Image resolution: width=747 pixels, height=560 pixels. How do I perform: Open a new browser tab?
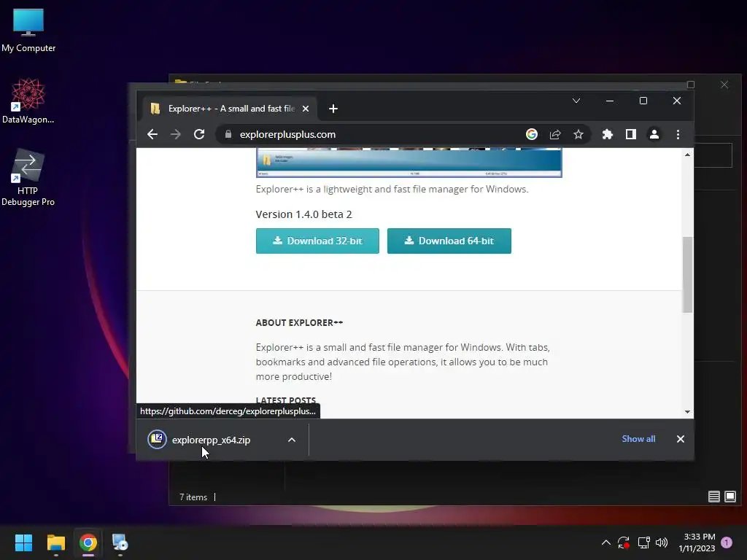click(x=333, y=109)
